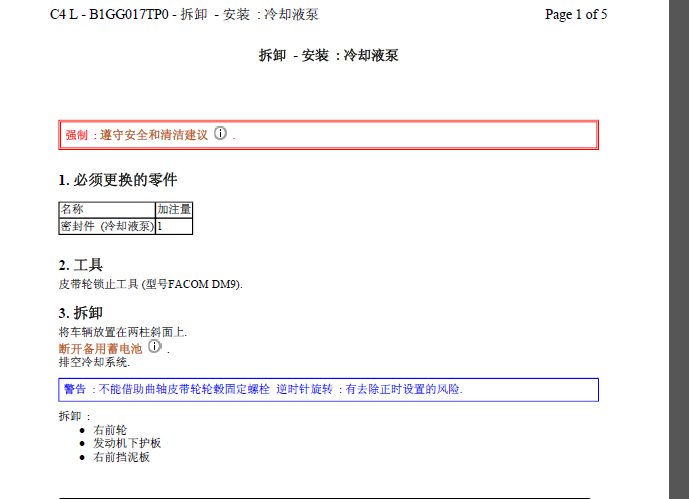Click the line 排空冷却系统

coord(94,362)
